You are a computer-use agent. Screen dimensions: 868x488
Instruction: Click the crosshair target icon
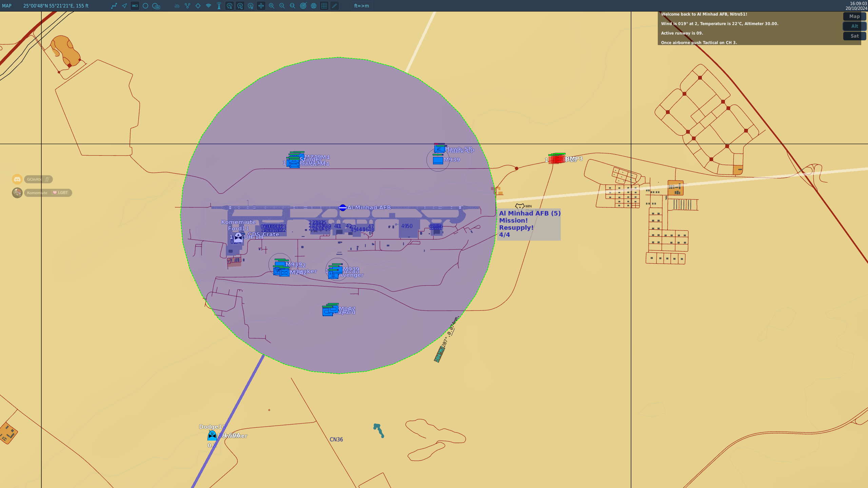point(198,6)
